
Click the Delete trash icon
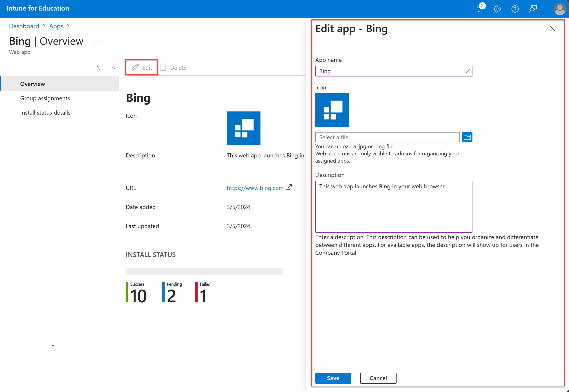point(163,67)
